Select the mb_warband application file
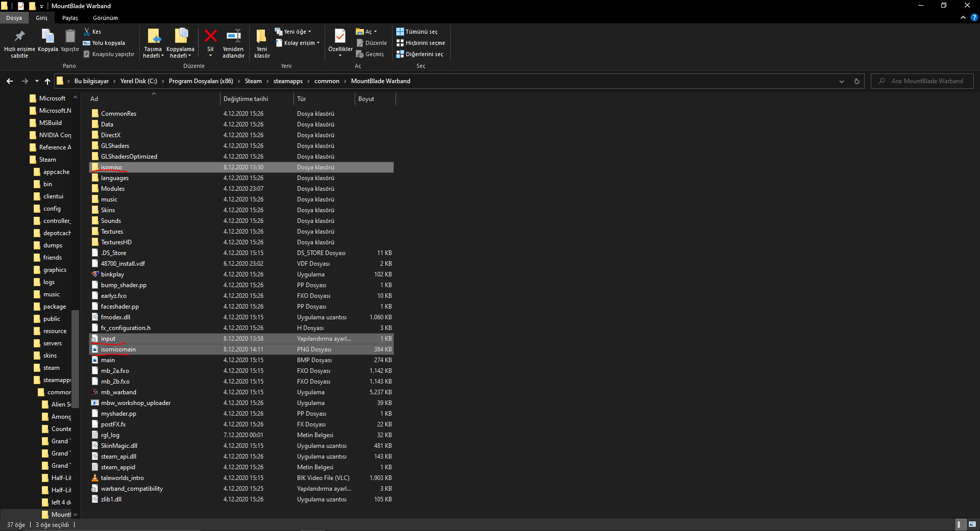Image resolution: width=980 pixels, height=531 pixels. point(118,392)
